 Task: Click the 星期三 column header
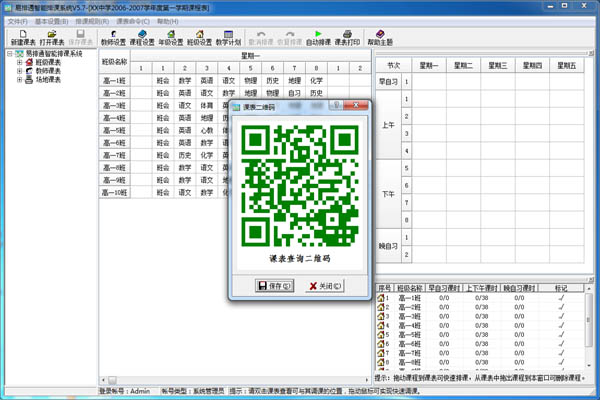click(x=498, y=65)
